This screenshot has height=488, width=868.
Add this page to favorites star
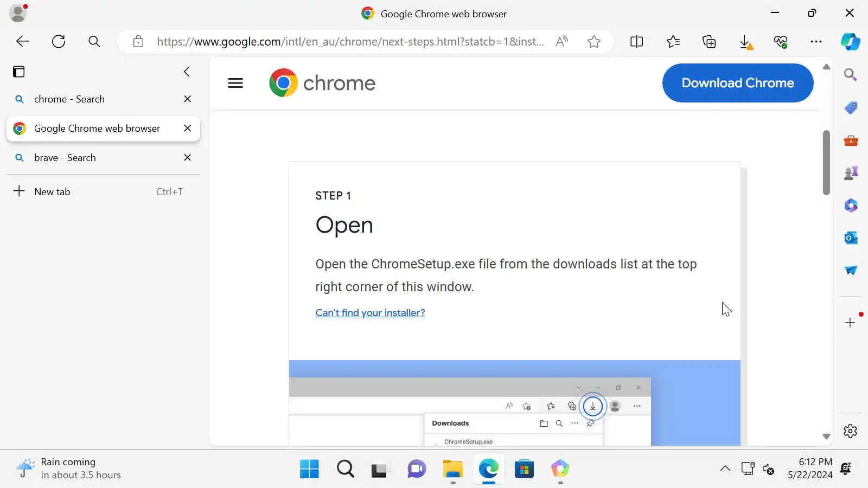tap(594, 41)
